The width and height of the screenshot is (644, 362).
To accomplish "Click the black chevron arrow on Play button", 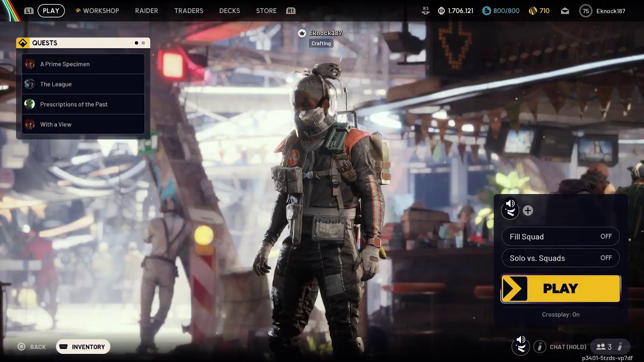I will click(515, 289).
